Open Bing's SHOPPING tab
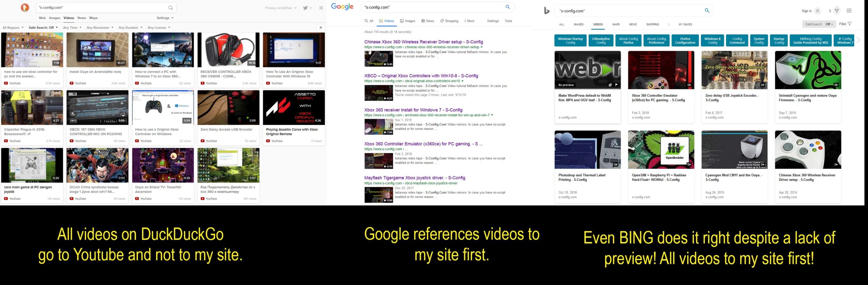 pos(652,24)
